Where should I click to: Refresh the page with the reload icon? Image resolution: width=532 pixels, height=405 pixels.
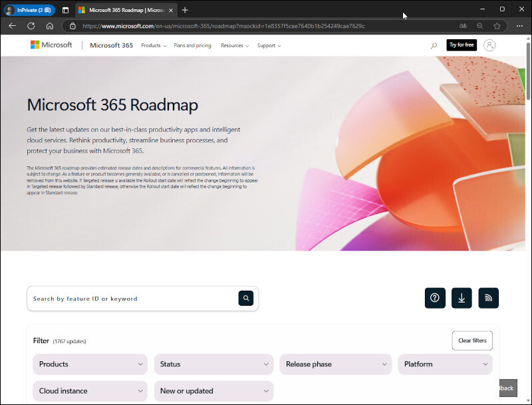31,26
